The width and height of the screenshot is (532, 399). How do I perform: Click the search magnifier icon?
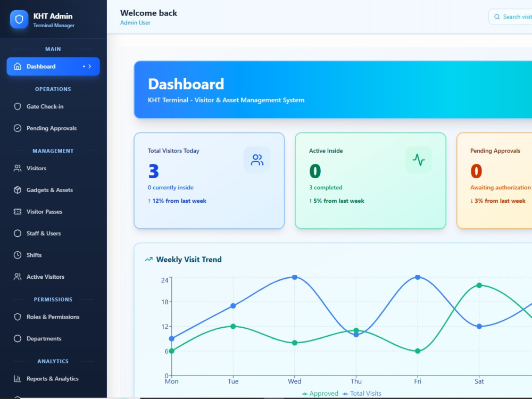pos(497,17)
